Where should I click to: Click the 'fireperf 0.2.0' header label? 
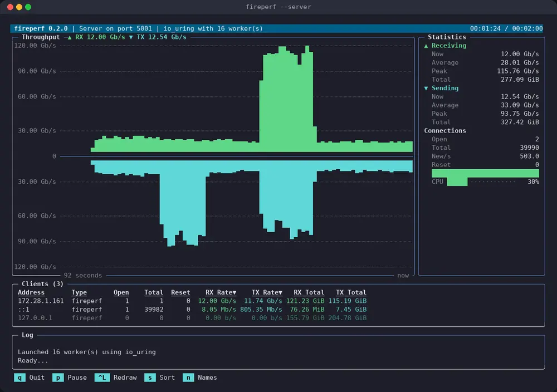[41, 28]
